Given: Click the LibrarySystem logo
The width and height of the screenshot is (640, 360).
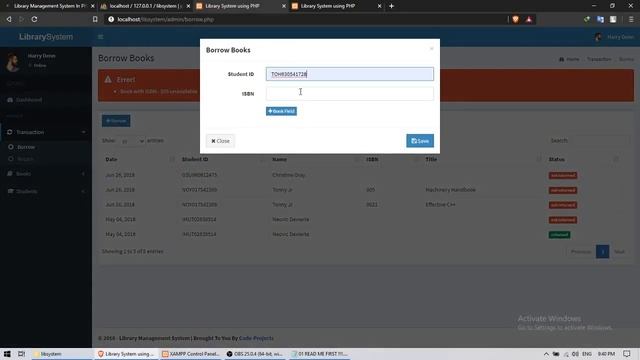Looking at the screenshot, I should coord(46,37).
